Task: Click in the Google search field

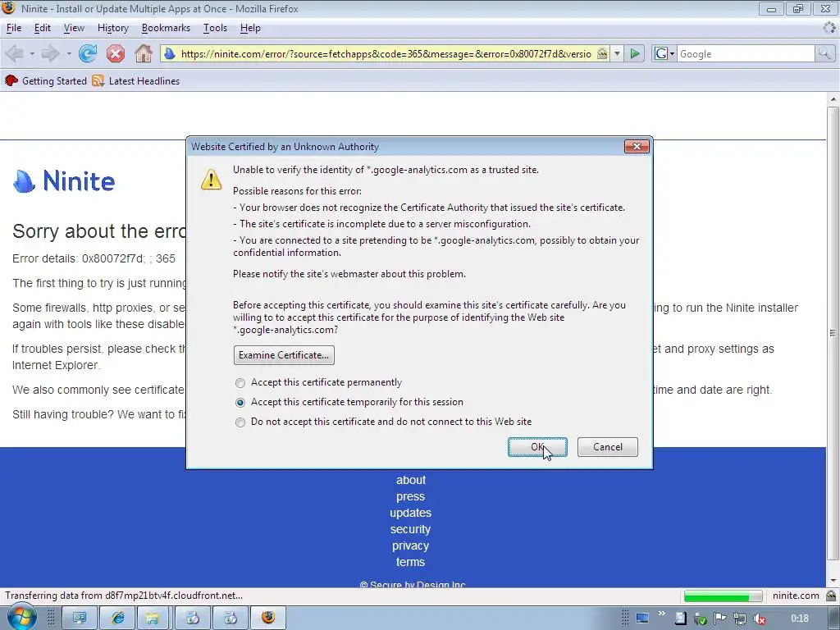Action: point(746,53)
